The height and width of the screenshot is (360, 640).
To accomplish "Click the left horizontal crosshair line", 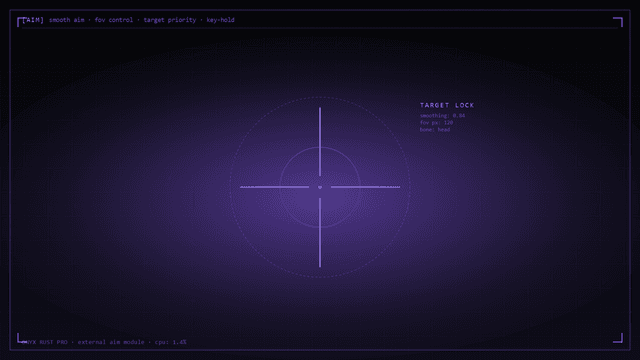I will tap(275, 187).
